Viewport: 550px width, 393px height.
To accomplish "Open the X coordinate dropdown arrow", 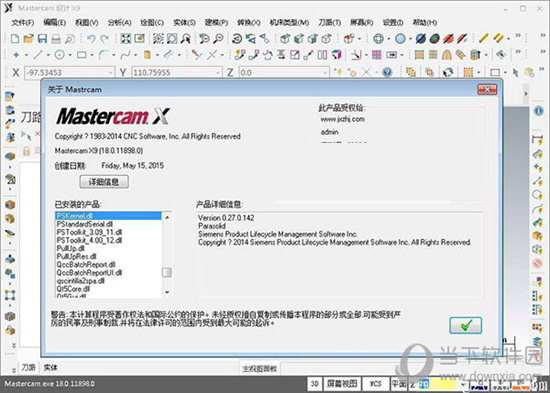I will [x=111, y=73].
